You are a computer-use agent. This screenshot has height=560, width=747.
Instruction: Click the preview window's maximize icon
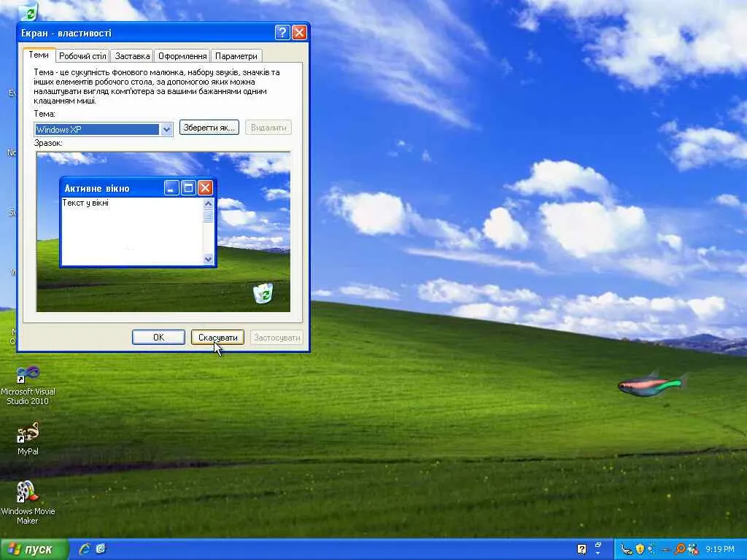pos(188,188)
